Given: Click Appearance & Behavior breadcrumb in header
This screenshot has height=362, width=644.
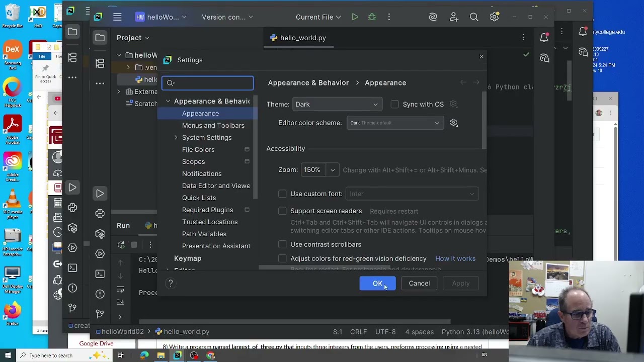Looking at the screenshot, I should 308,82.
